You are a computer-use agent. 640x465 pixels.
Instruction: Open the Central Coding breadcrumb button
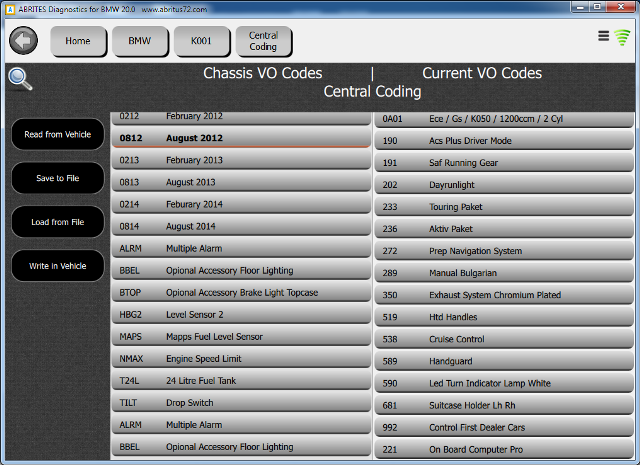click(263, 41)
